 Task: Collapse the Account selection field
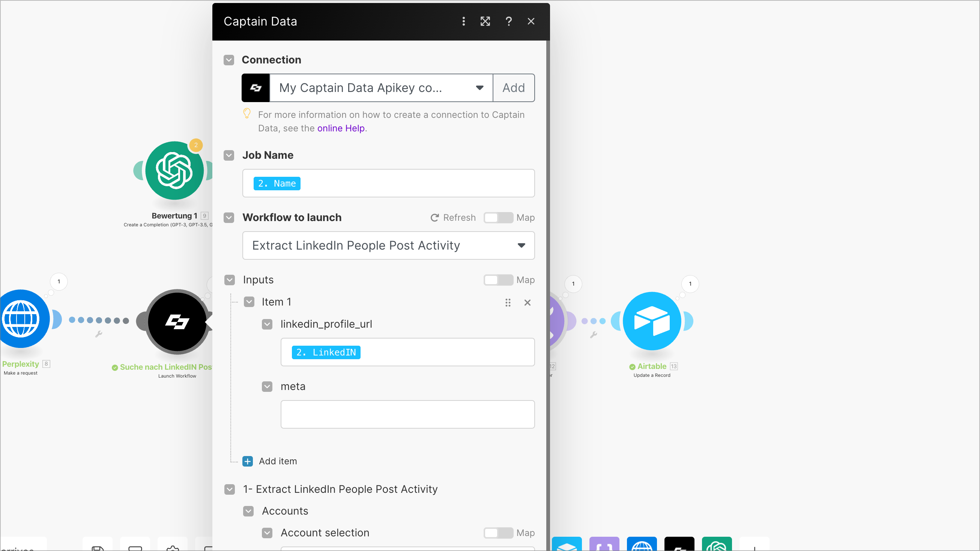[x=267, y=533]
